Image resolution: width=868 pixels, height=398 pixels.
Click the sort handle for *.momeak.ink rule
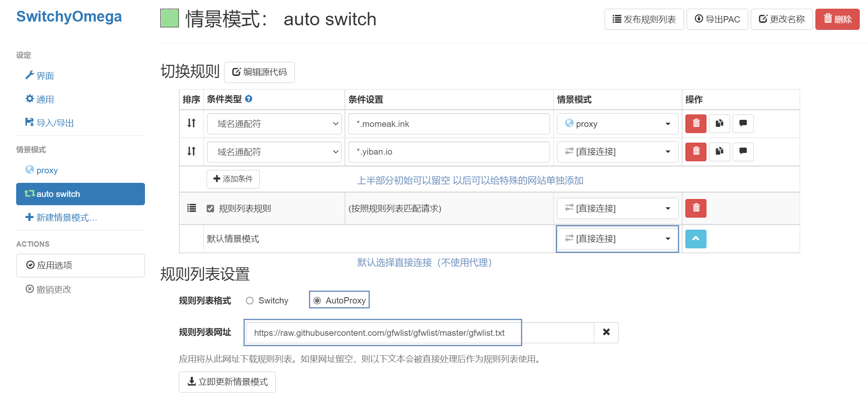[x=191, y=123]
